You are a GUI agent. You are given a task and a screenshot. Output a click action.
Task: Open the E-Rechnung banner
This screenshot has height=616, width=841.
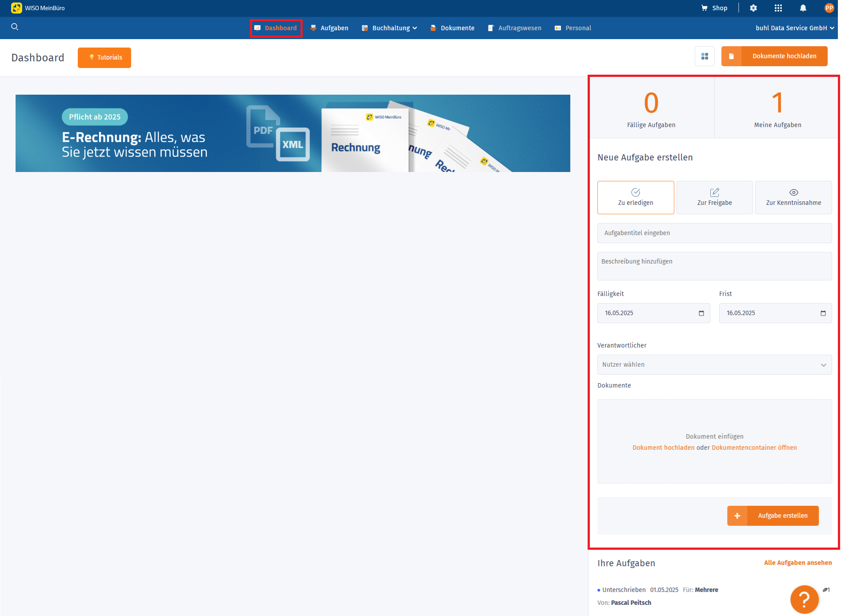pos(293,133)
